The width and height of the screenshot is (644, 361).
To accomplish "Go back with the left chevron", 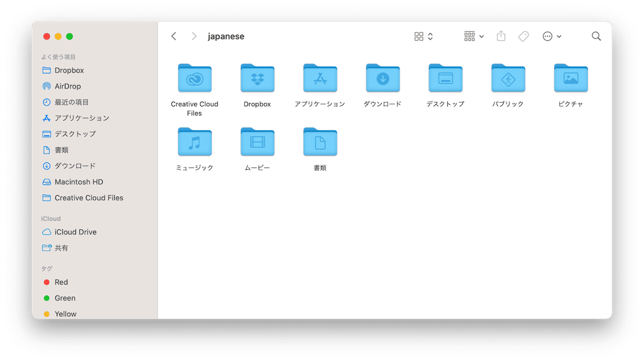I will click(174, 36).
